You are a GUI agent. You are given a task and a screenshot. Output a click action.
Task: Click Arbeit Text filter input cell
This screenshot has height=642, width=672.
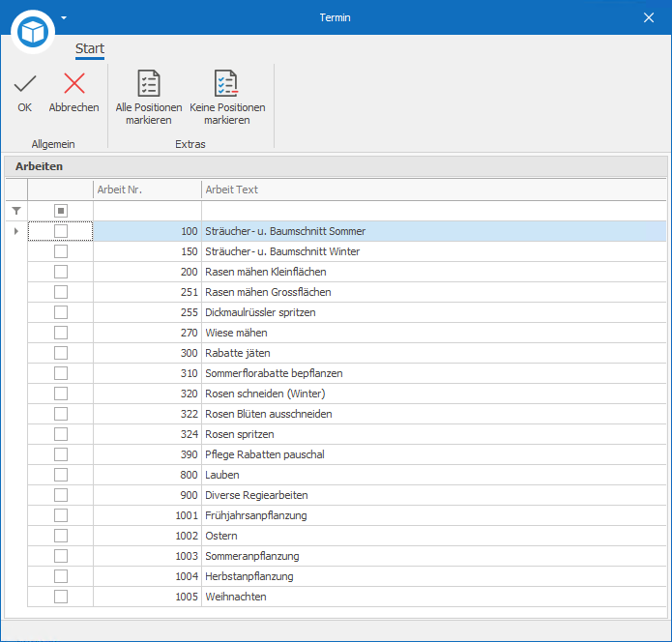pos(434,211)
